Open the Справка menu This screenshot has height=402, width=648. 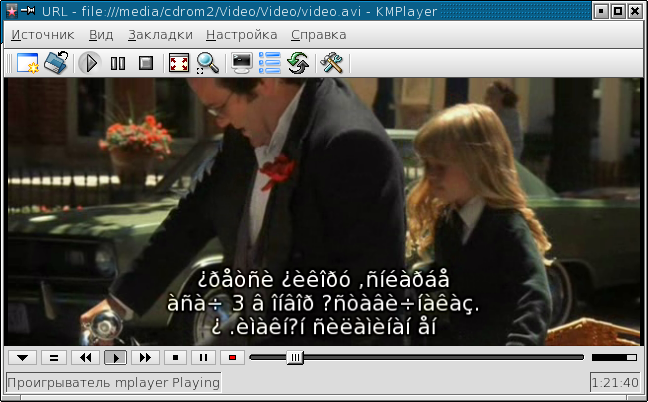point(318,35)
